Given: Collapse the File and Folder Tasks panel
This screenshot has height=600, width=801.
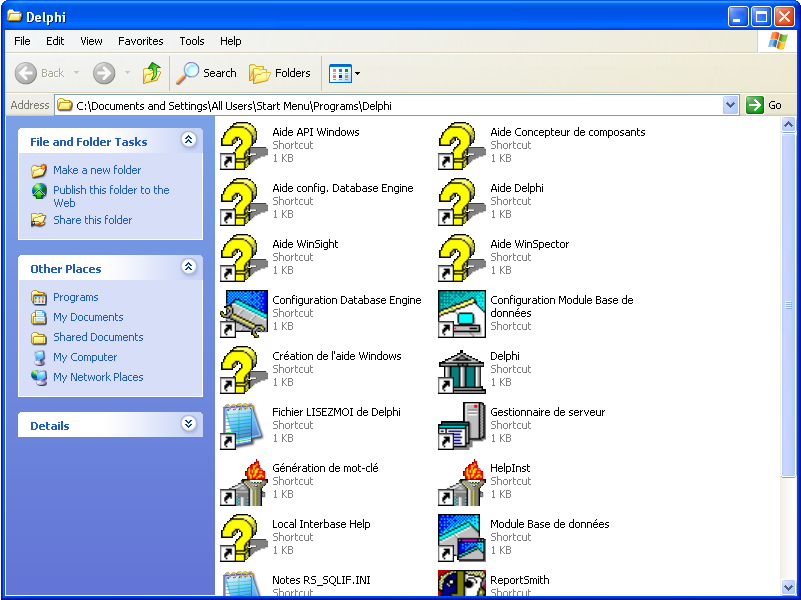Looking at the screenshot, I should pyautogui.click(x=188, y=141).
